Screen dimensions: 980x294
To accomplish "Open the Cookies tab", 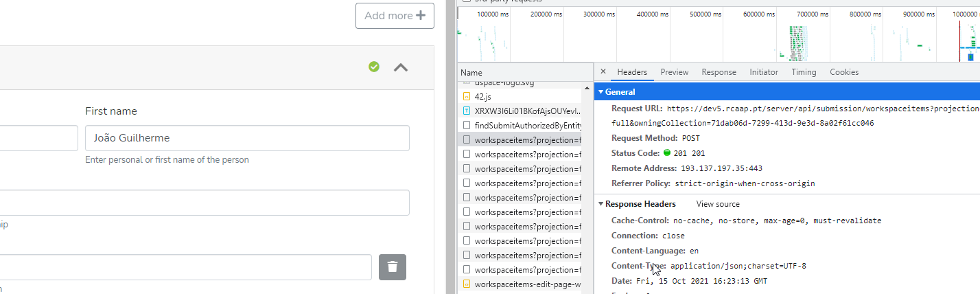I will [844, 72].
